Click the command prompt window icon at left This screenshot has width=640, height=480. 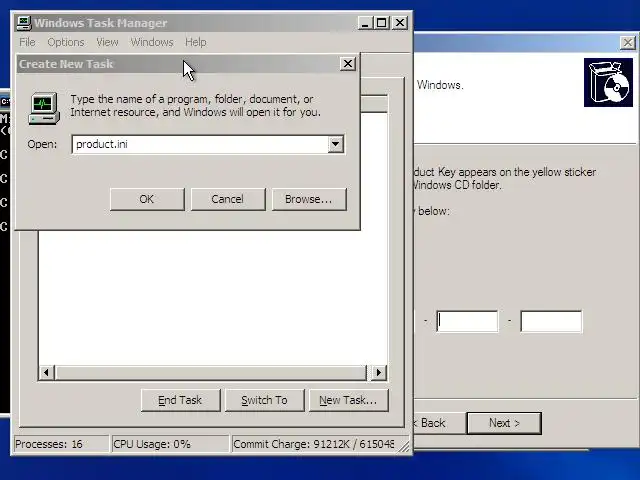pos(5,101)
